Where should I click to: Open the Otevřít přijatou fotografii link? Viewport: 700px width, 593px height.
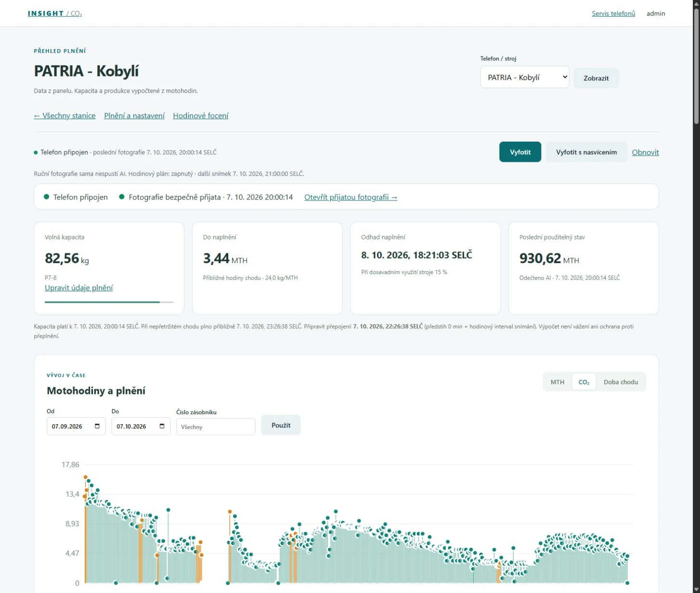tap(350, 197)
